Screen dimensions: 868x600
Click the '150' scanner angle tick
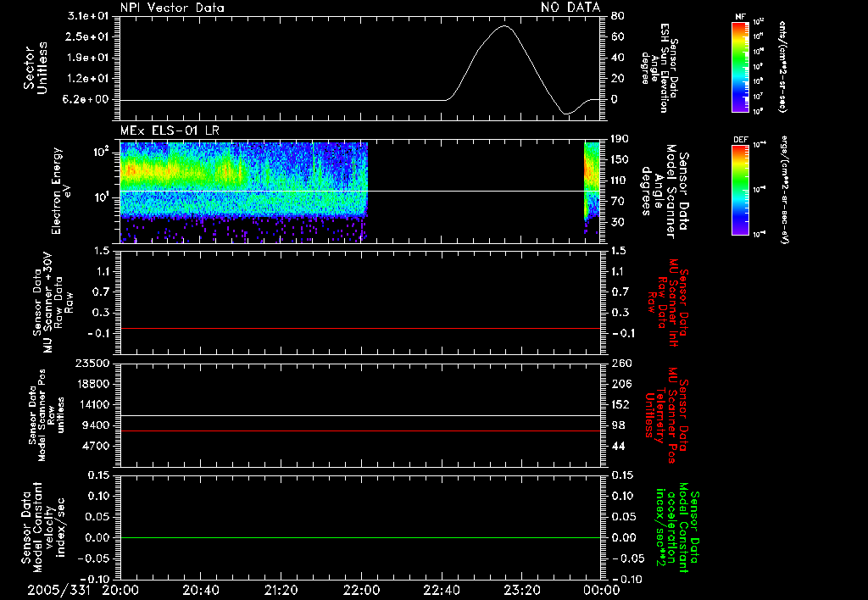620,160
